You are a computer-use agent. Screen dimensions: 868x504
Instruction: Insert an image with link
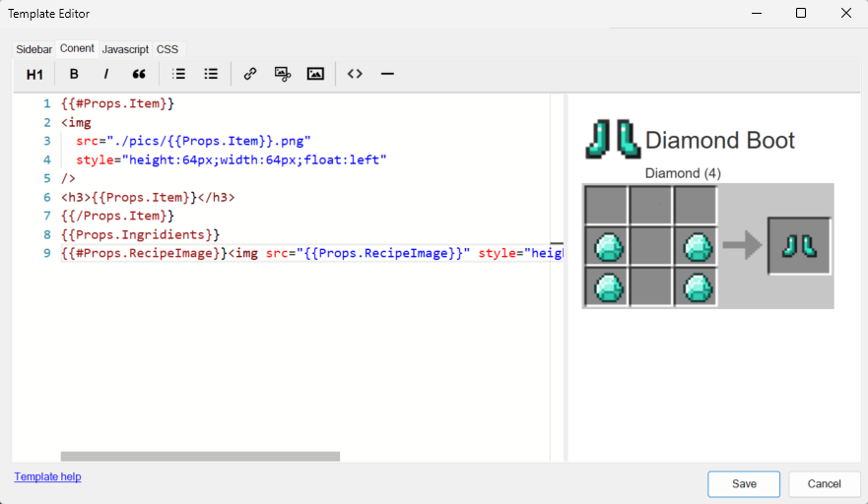(x=283, y=74)
